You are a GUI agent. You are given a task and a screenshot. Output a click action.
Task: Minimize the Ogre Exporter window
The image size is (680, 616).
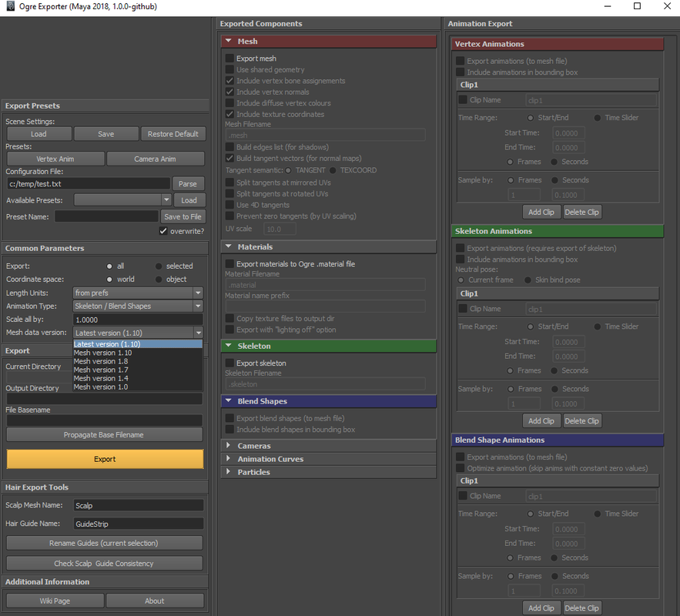[608, 6]
